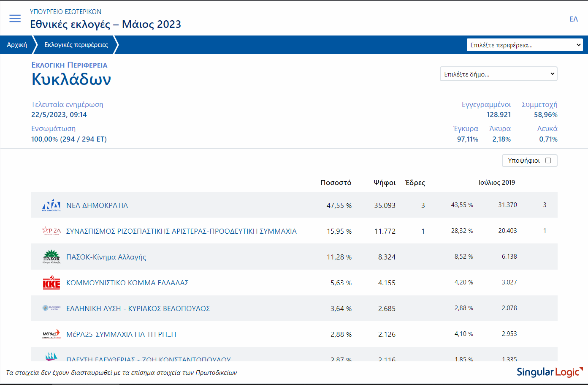Viewport: 588px width, 385px height.
Task: Click 2019 Nea Dimokratia percentage 43,55 %
Action: click(462, 205)
